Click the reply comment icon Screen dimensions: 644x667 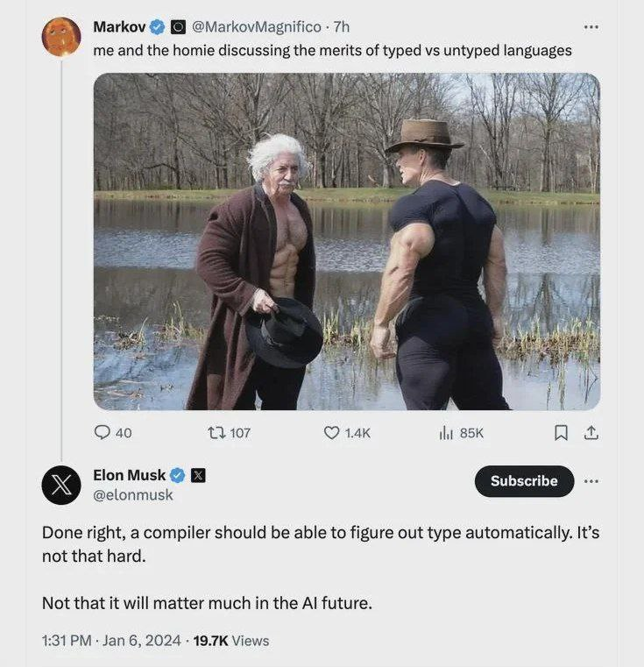(103, 432)
